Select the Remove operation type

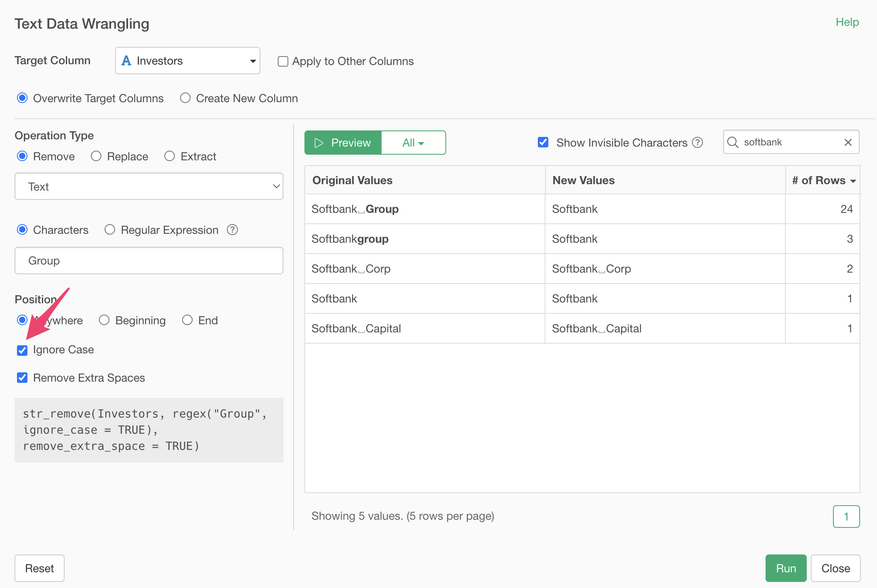22,156
